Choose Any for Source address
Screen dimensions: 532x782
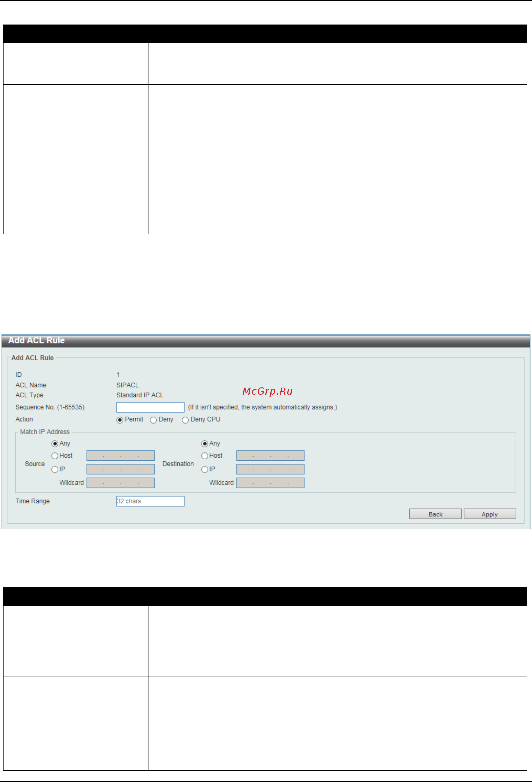[x=55, y=444]
